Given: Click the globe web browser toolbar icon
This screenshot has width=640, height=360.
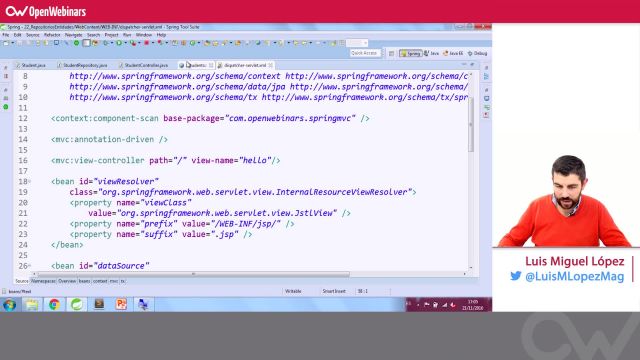Looking at the screenshot, I should click(x=258, y=43).
